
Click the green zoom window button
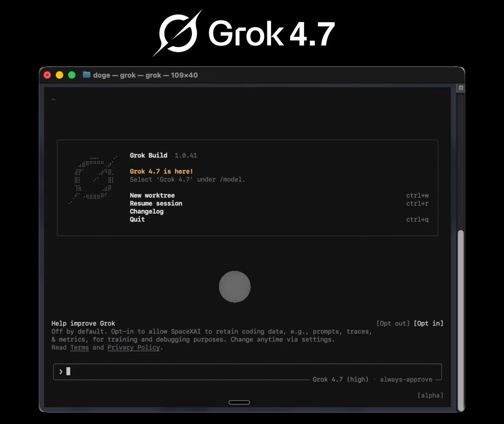(x=72, y=75)
